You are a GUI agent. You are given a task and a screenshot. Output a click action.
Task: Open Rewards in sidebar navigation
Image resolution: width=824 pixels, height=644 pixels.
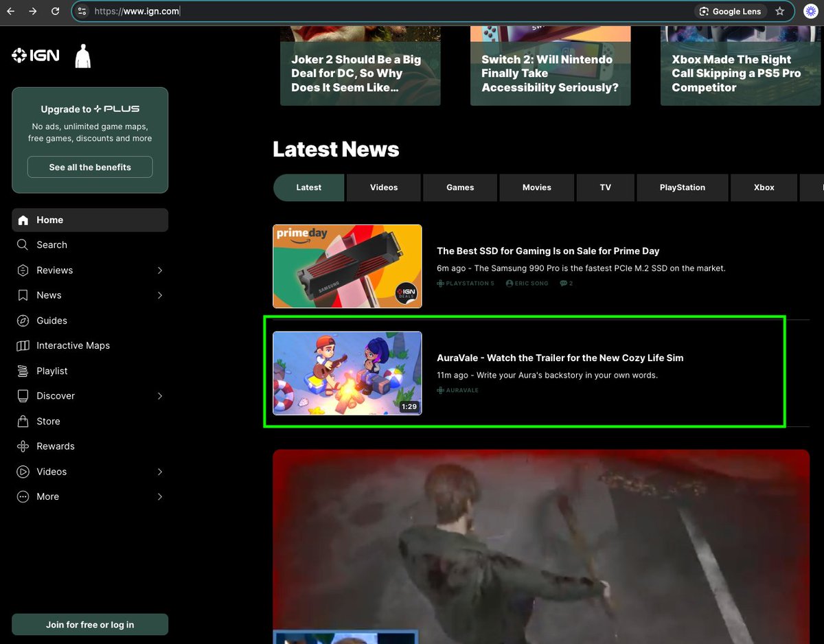(90, 446)
